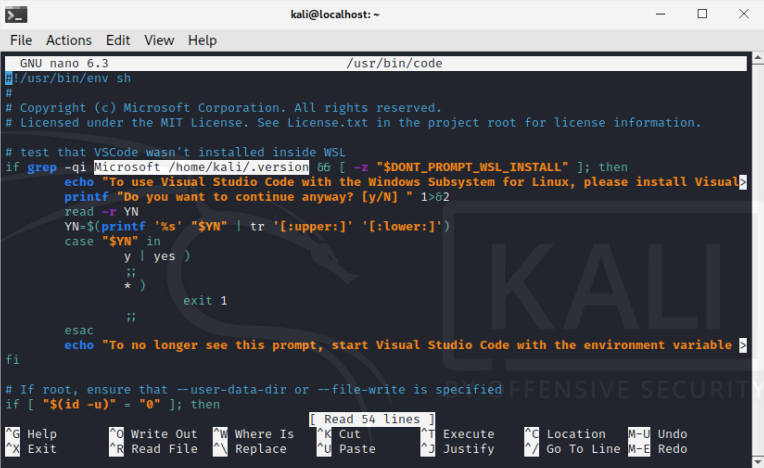Click the ^/ Go To Line shortcut
The image size is (764, 468).
tap(573, 449)
